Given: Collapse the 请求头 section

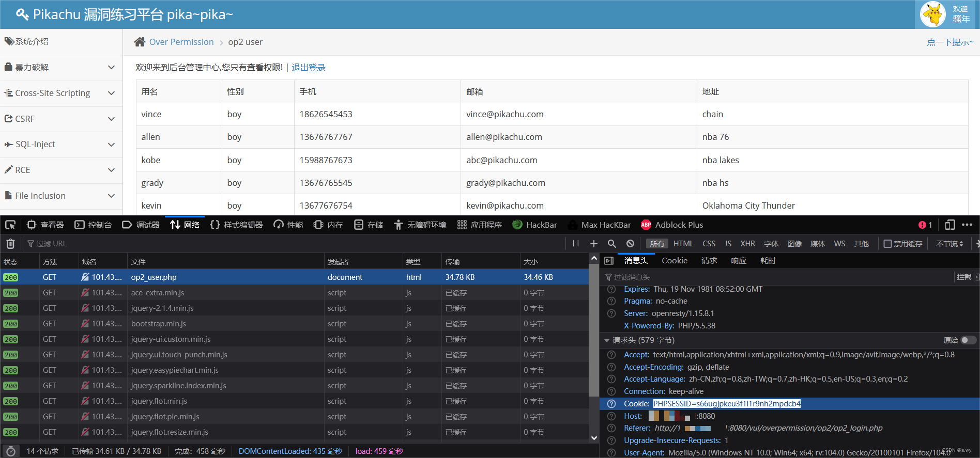Looking at the screenshot, I should pos(606,340).
